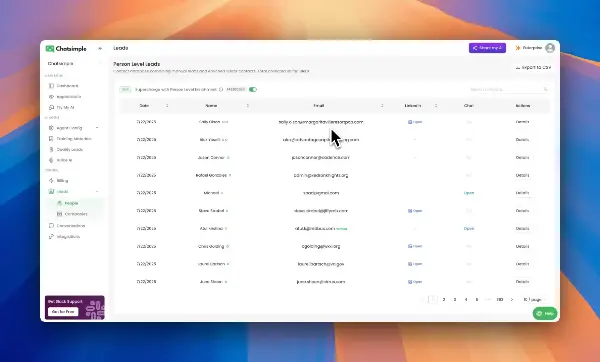Collapse the sidebar using the top arrow
The image size is (600, 362).
(100, 49)
